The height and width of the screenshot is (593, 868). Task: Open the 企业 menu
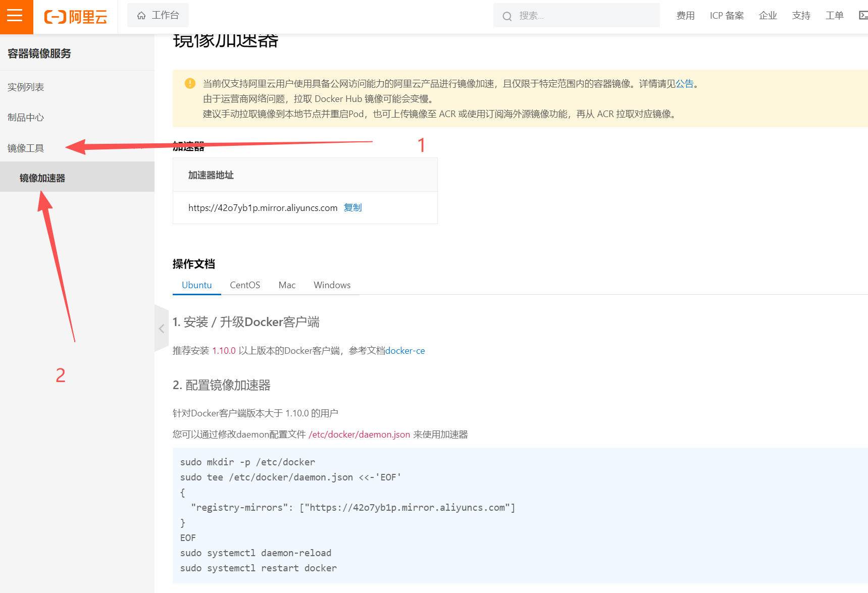768,16
